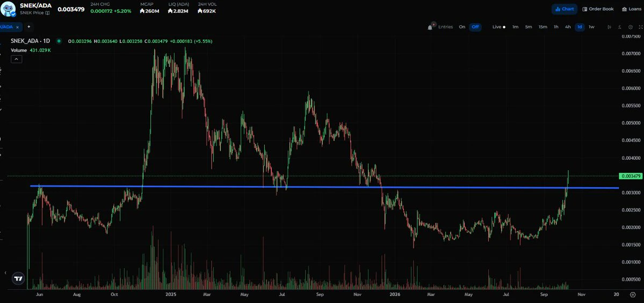This screenshot has width=644, height=303.
Task: Click the 24H VOL value 692K
Action: [x=207, y=11]
